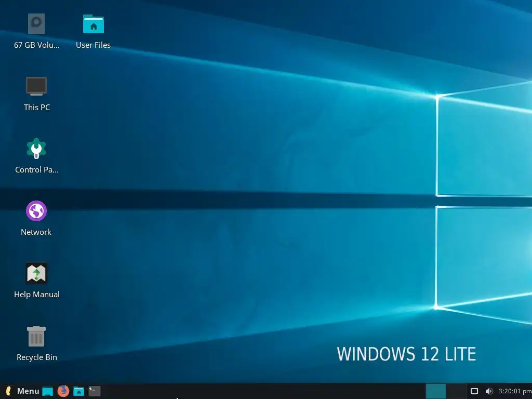Open the Menu button in taskbar

22,391
